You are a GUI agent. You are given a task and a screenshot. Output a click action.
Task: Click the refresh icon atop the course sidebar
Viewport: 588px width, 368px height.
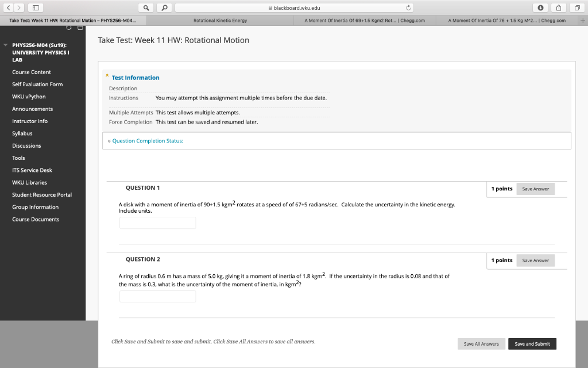click(x=69, y=27)
